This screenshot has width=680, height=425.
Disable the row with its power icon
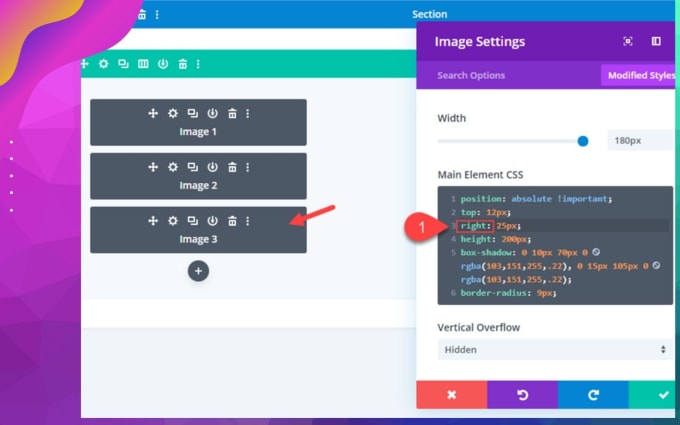tap(163, 64)
